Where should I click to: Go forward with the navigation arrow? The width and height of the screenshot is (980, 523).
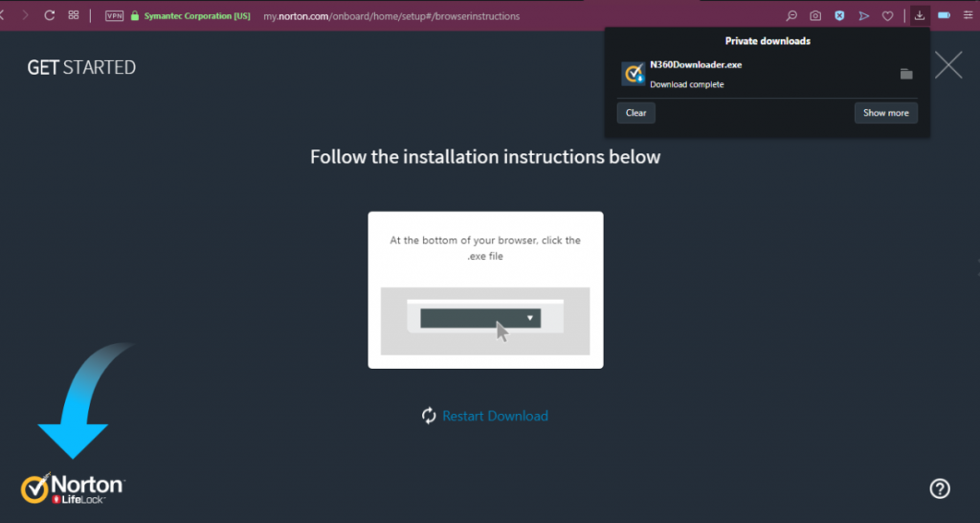point(26,15)
